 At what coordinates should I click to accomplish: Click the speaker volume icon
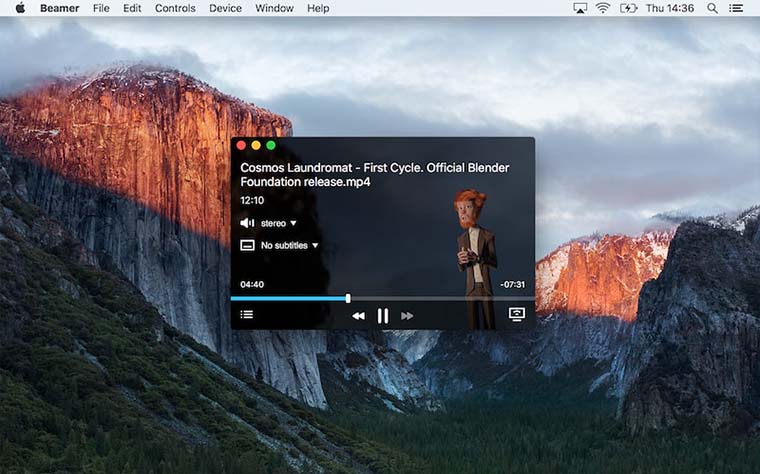pyautogui.click(x=247, y=223)
